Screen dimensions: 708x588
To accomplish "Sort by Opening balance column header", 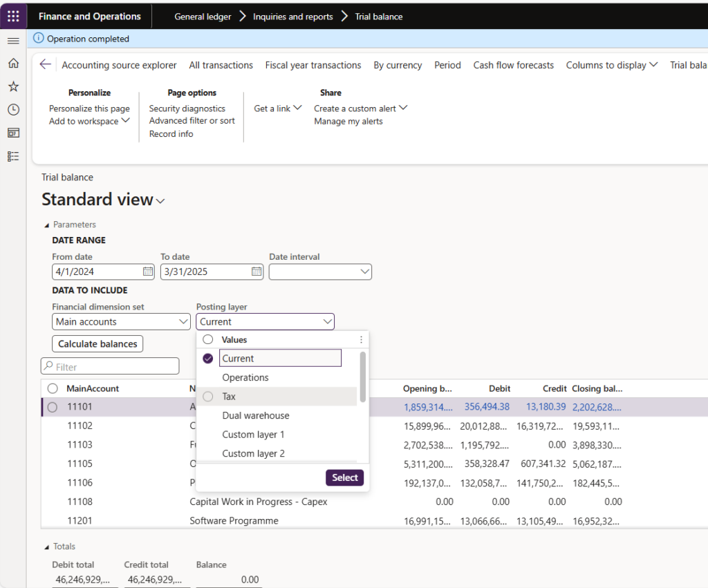I will (427, 388).
